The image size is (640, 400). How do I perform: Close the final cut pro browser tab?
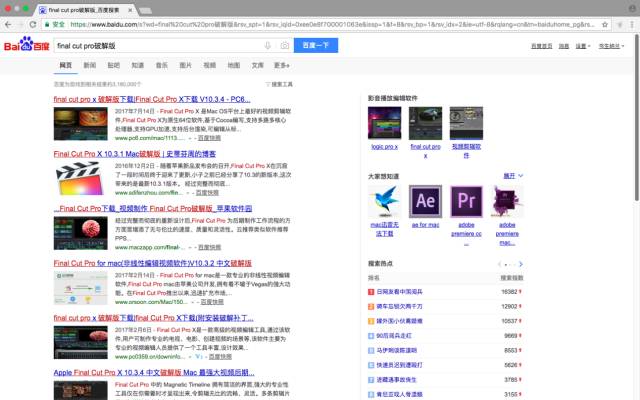point(130,10)
